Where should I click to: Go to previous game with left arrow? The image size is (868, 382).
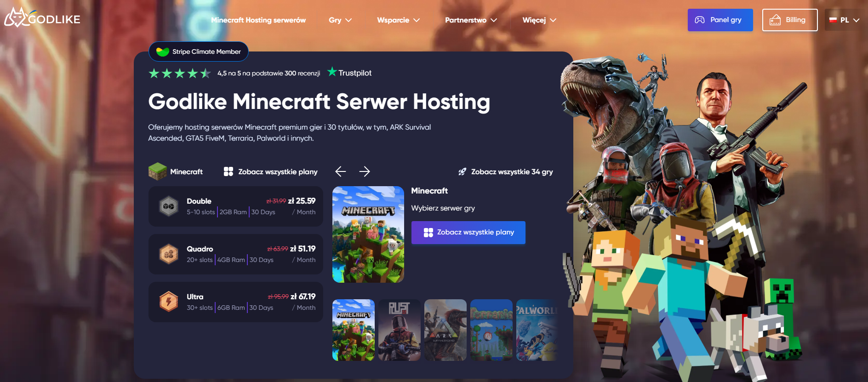(x=341, y=171)
